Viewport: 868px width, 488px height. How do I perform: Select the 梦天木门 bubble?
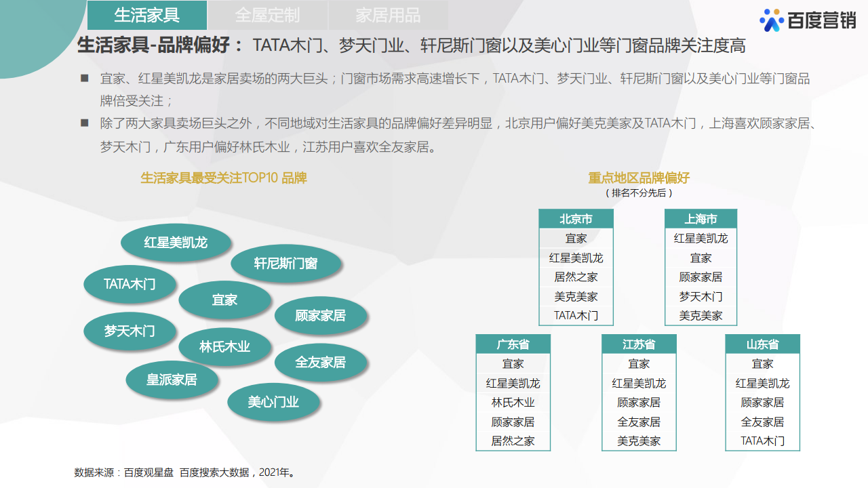coord(130,331)
